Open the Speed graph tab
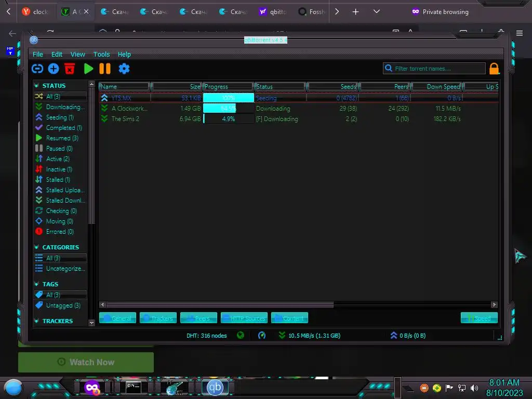Screen dimensions: 532x399 479,318
